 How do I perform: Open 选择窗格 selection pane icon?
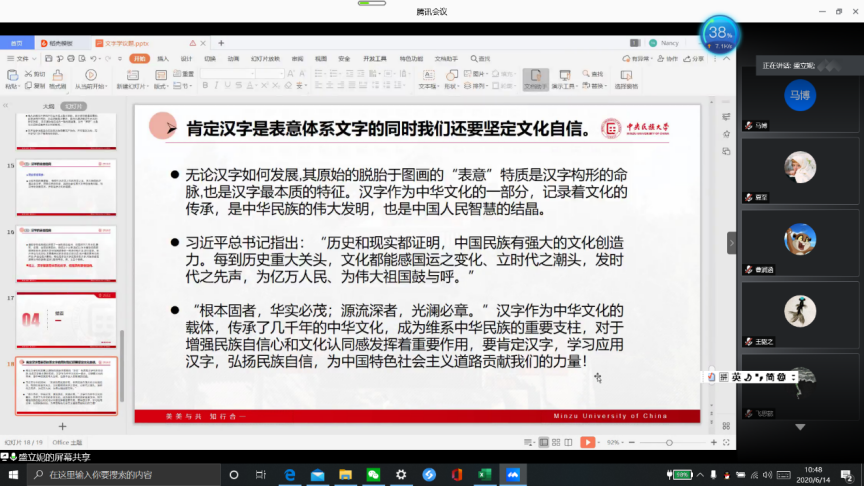click(x=626, y=76)
